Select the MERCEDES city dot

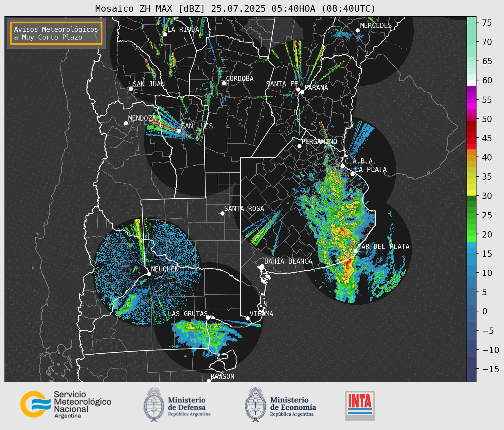pos(357,31)
